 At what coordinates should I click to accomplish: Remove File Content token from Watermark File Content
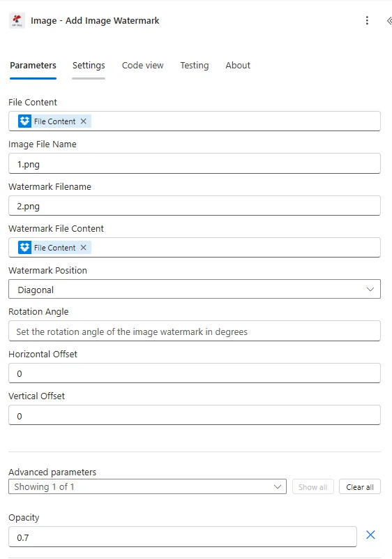coord(84,248)
